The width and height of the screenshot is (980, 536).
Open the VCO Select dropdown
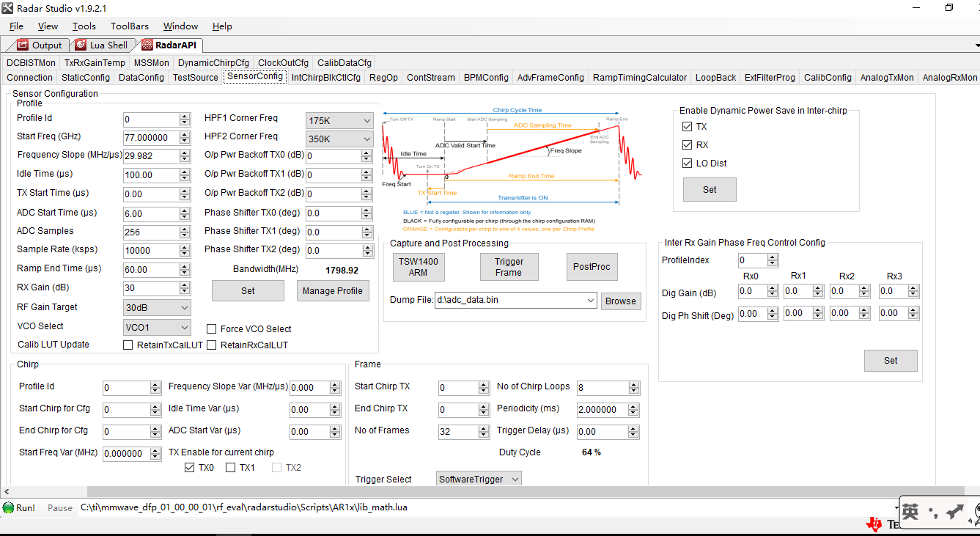tap(158, 327)
